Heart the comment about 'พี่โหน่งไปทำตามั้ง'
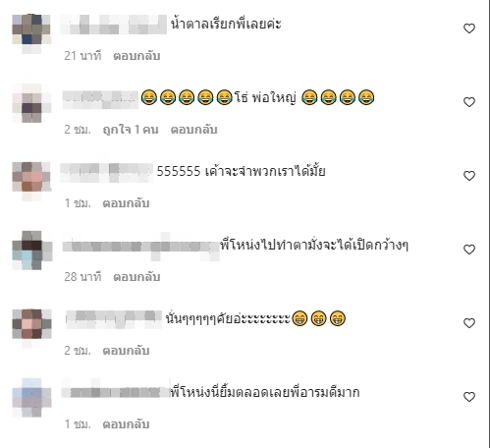The height and width of the screenshot is (448, 490). (x=469, y=250)
